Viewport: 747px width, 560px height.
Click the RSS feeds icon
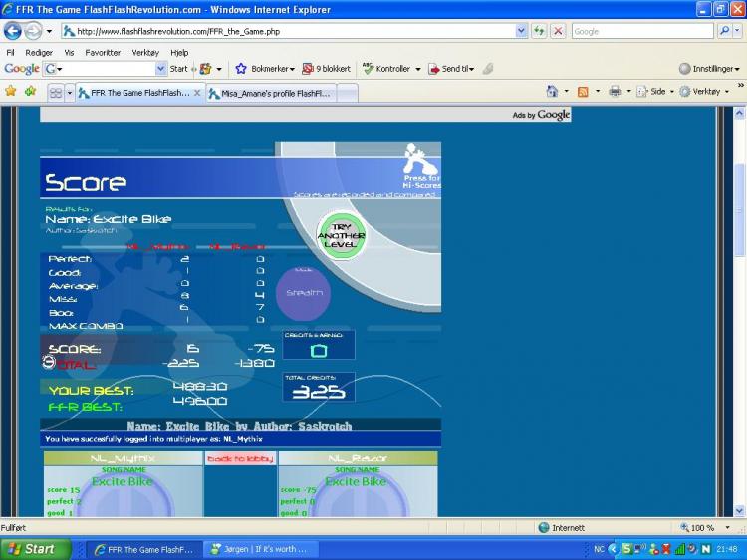[583, 91]
